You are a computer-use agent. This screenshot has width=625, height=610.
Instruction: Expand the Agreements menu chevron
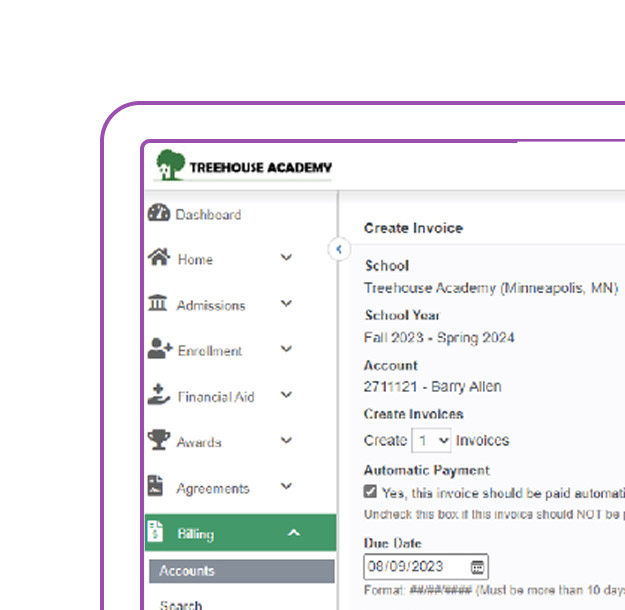coord(286,486)
